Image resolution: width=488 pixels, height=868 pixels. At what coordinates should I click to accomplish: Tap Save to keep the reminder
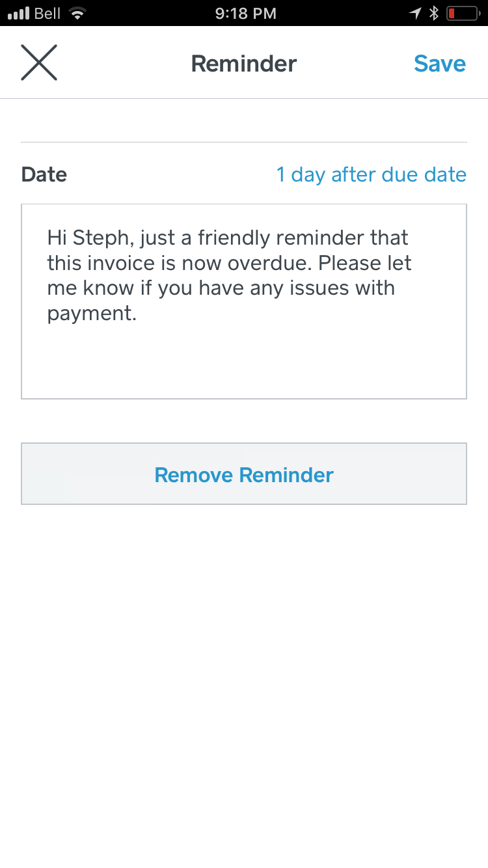point(440,64)
